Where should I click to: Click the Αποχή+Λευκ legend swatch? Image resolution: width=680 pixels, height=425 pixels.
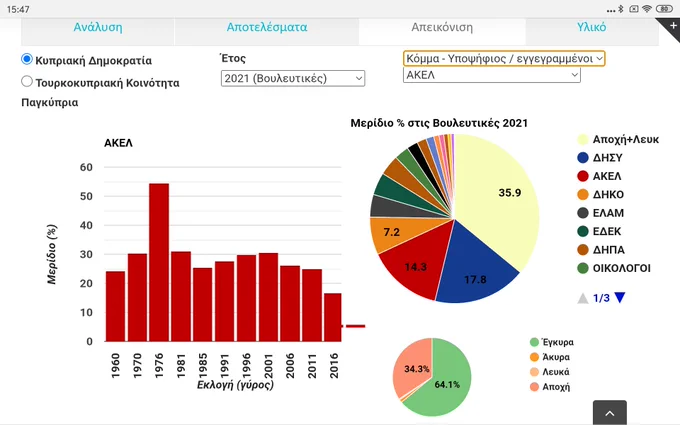[x=583, y=139]
